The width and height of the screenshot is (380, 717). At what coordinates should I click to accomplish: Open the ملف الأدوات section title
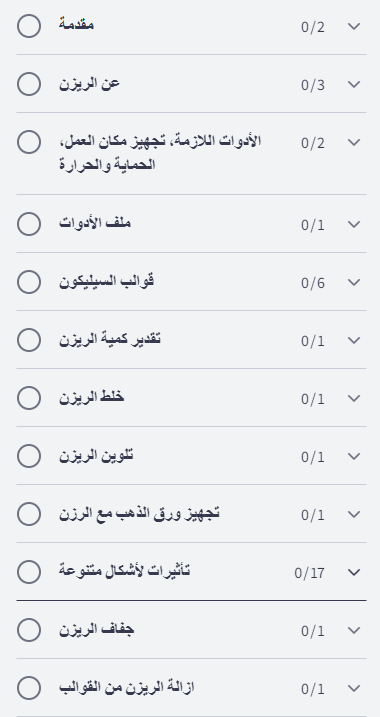(95, 223)
